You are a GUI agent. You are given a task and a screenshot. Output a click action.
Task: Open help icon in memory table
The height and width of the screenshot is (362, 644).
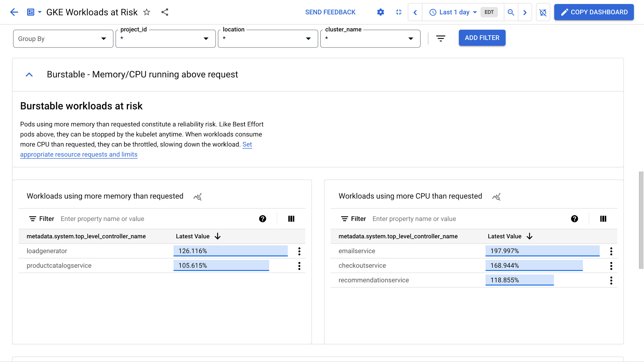(x=263, y=219)
